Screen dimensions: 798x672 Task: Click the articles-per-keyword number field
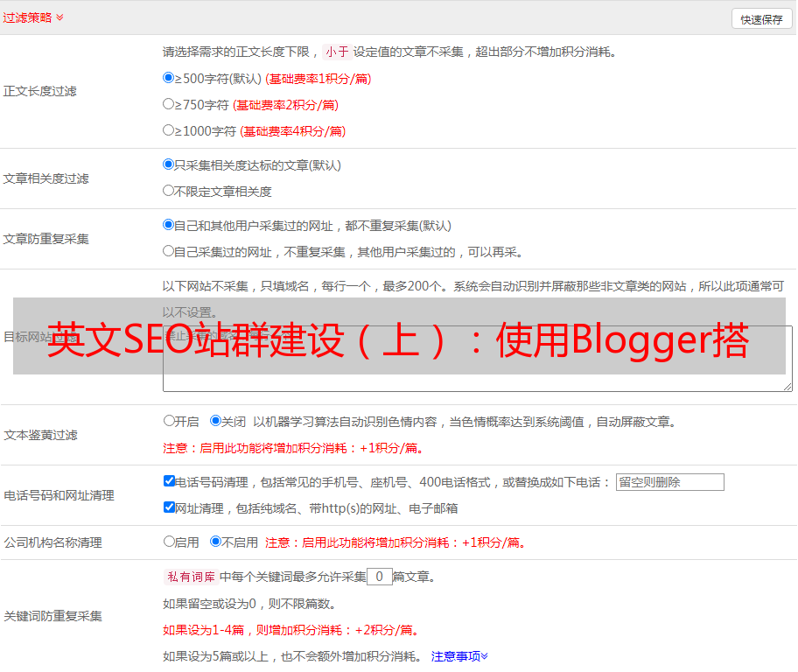[x=379, y=577]
